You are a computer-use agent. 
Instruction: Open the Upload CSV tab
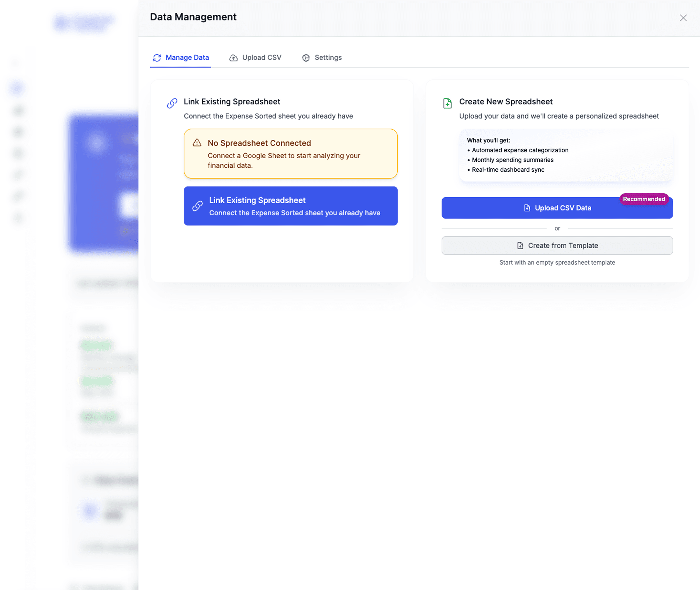[x=261, y=57]
